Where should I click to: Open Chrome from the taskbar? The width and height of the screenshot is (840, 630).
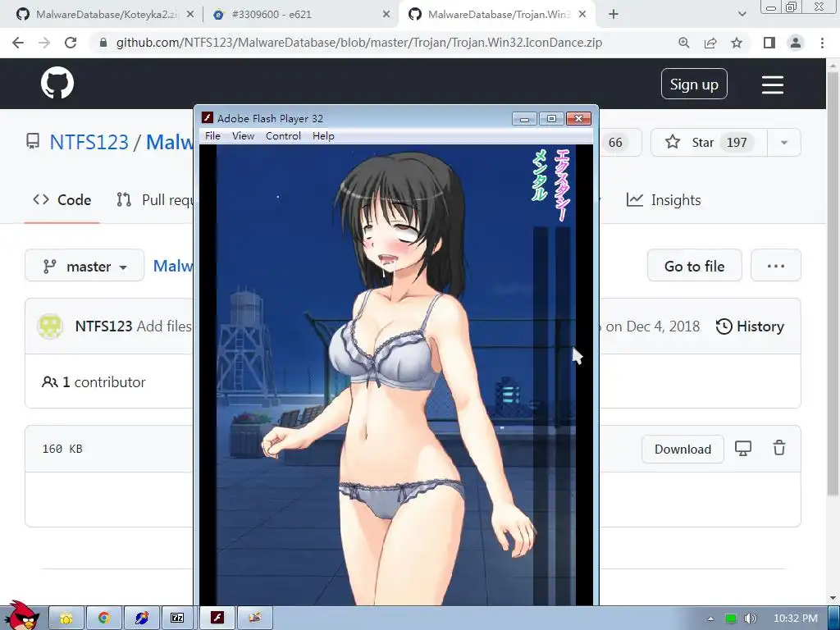coord(104,619)
